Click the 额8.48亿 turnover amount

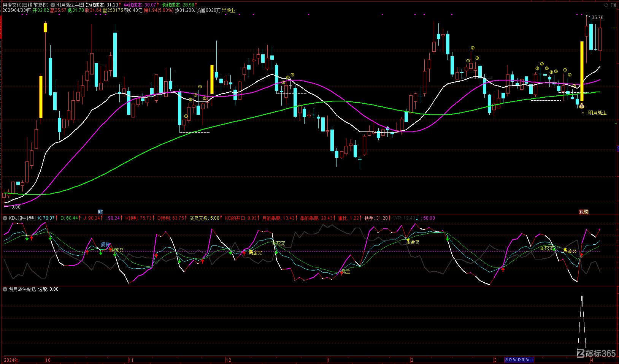pyautogui.click(x=133, y=10)
